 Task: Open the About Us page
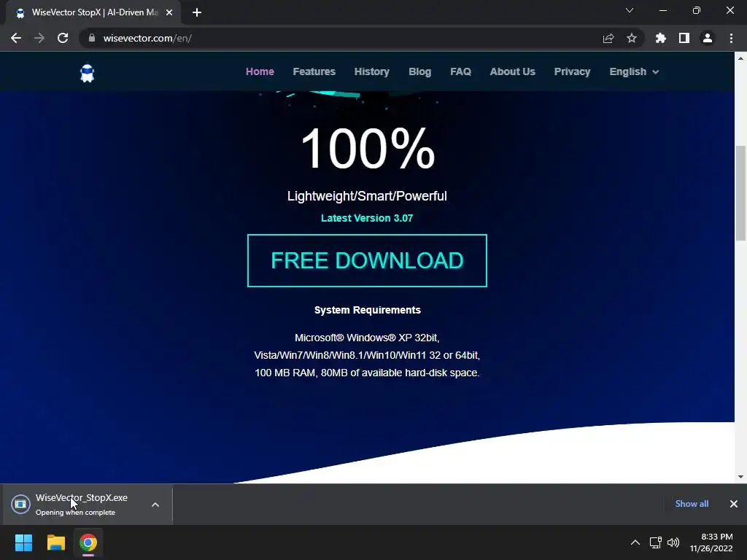[513, 71]
